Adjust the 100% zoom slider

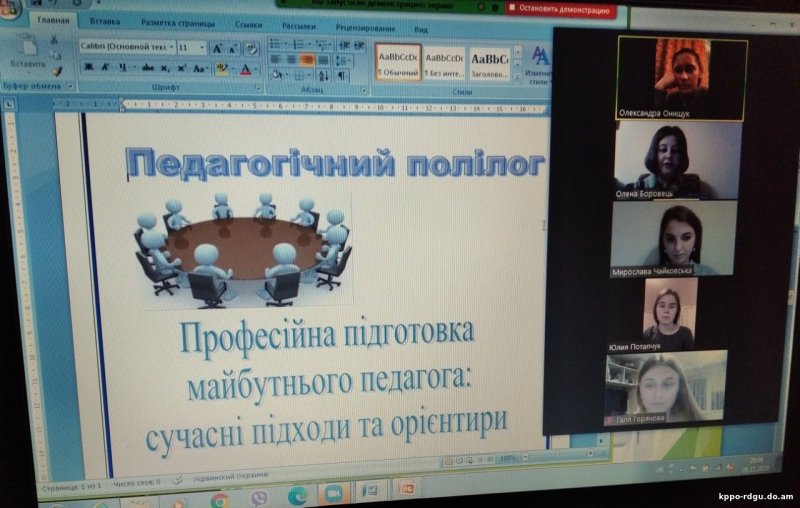[558, 455]
